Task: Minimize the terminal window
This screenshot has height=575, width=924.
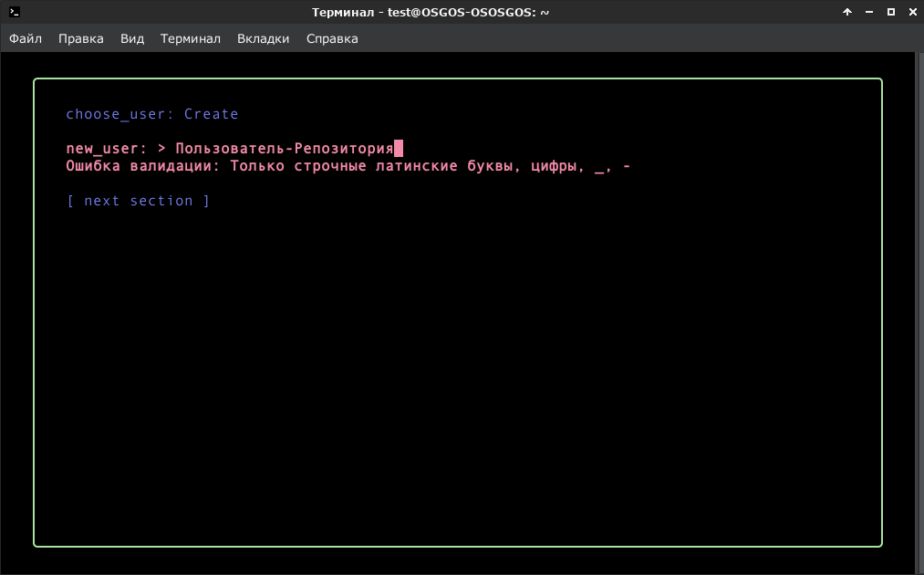Action: pyautogui.click(x=869, y=12)
